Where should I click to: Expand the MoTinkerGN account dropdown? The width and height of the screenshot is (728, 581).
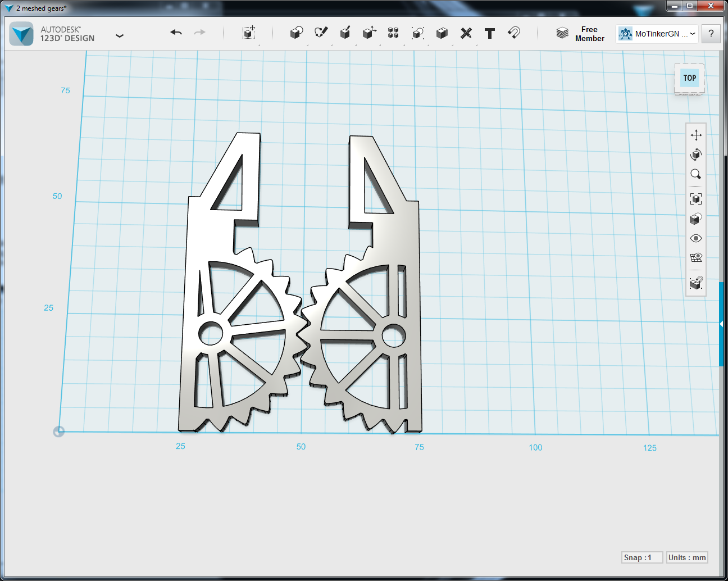pyautogui.click(x=693, y=34)
